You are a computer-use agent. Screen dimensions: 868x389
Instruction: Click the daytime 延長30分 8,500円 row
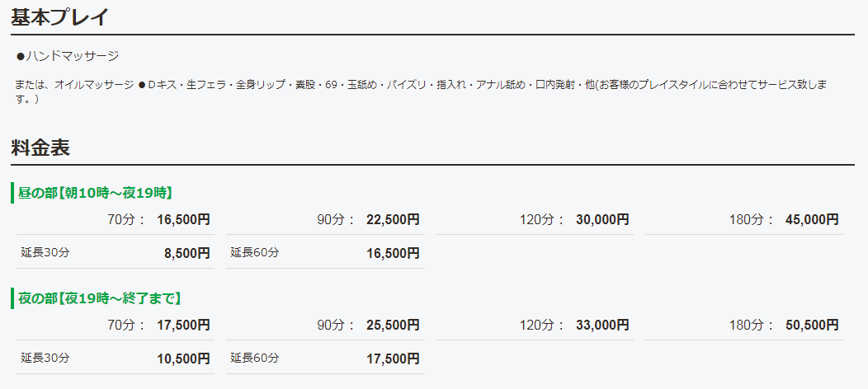[116, 252]
